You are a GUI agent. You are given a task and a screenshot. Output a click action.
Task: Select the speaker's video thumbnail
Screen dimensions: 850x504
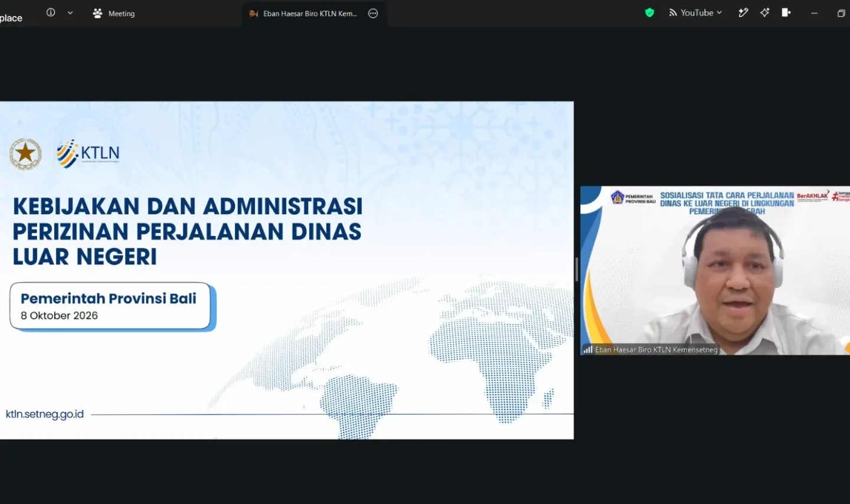(715, 270)
